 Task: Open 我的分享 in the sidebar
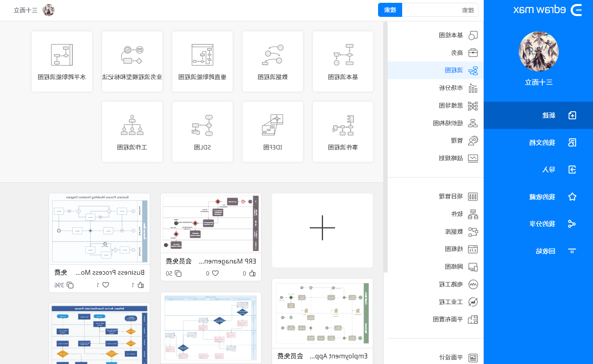click(538, 224)
